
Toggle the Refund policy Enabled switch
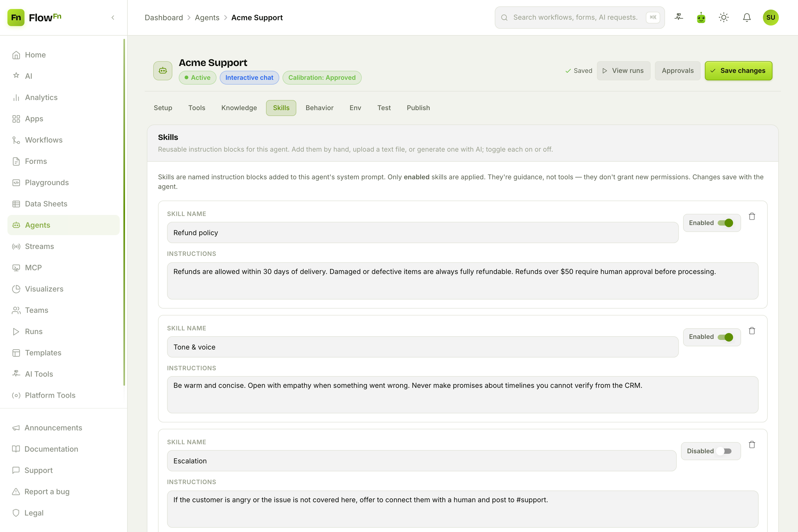tap(725, 223)
